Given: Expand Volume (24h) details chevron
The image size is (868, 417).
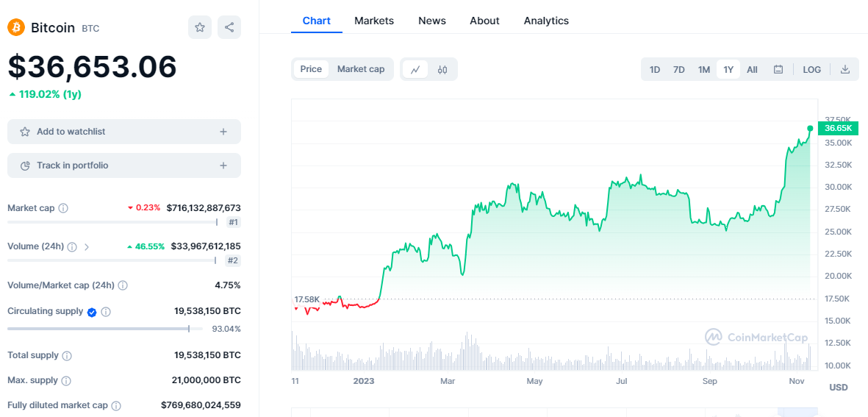Looking at the screenshot, I should click(x=86, y=246).
